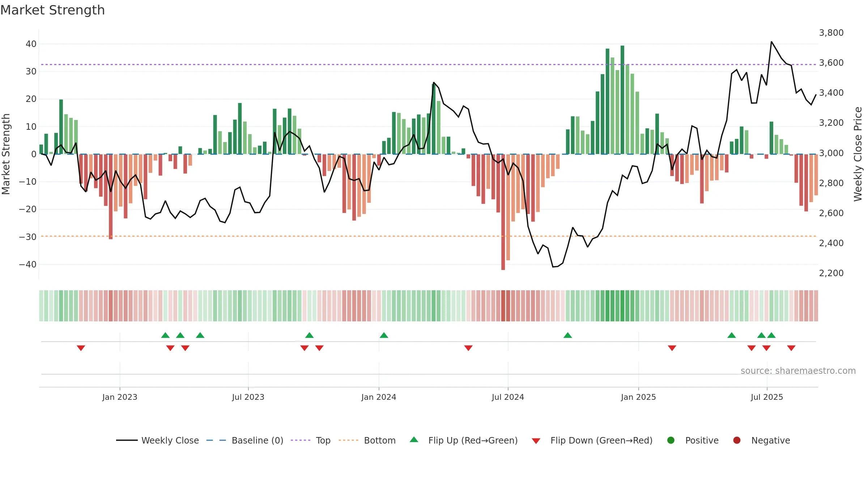Toggle the Positive legend entry

tap(693, 440)
